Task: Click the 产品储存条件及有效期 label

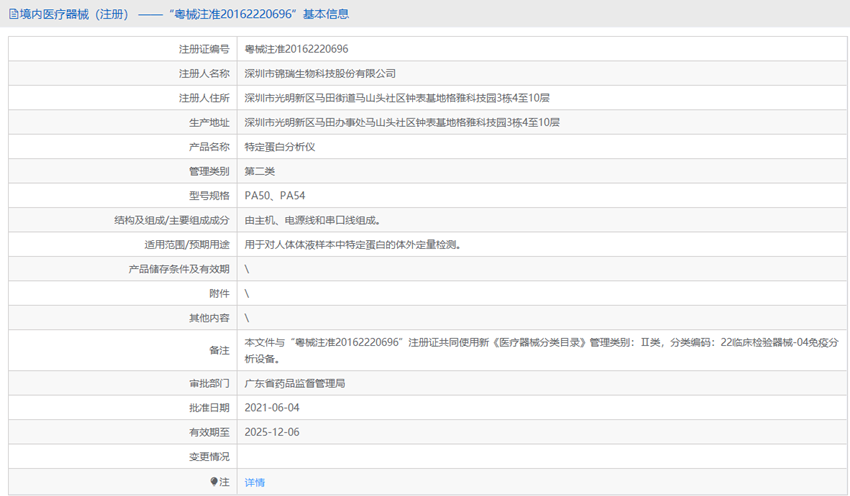Action: [179, 269]
